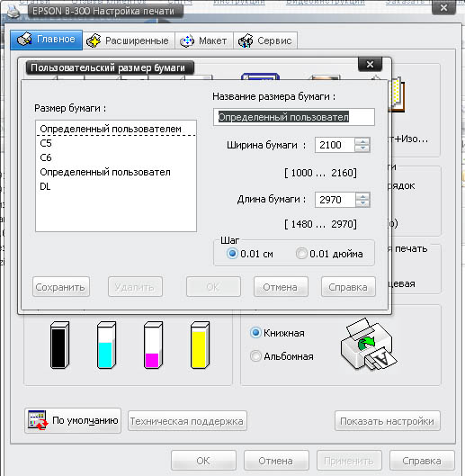Click the yellow ink cartridge level icon

pos(200,345)
